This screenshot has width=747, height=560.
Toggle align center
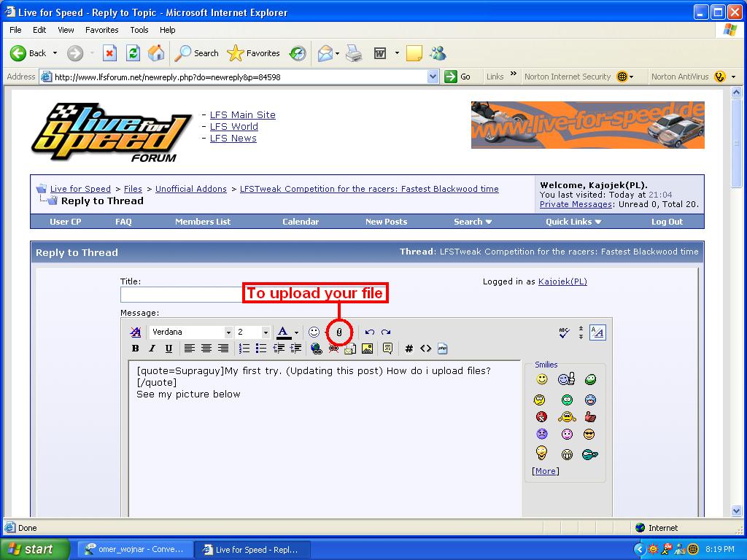click(x=206, y=349)
